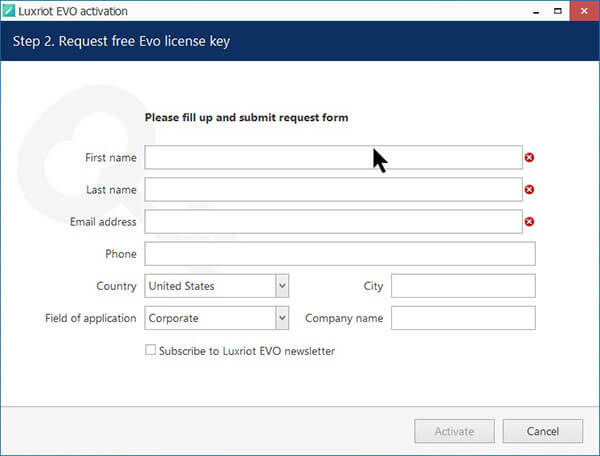Click into the Last name text box

coord(333,189)
